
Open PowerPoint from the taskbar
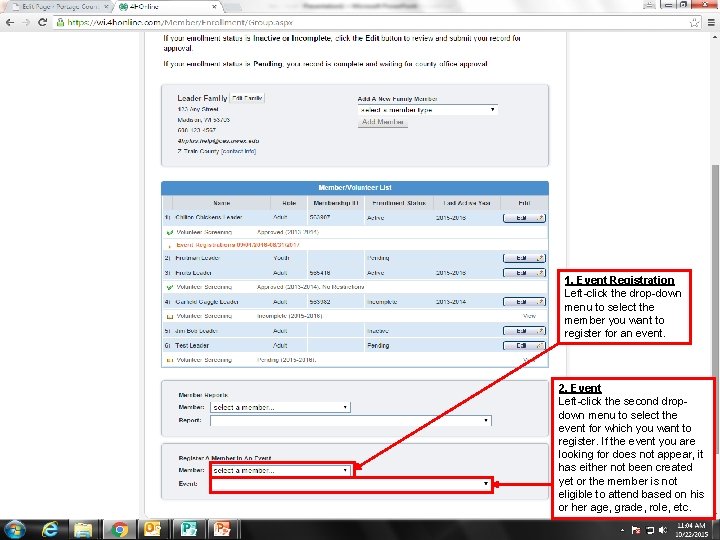click(x=223, y=529)
